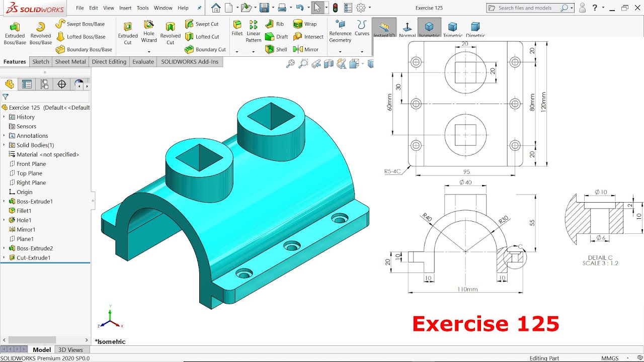This screenshot has height=362, width=644.
Task: Expand the Boss-Extrude1 feature node
Action: click(4, 201)
